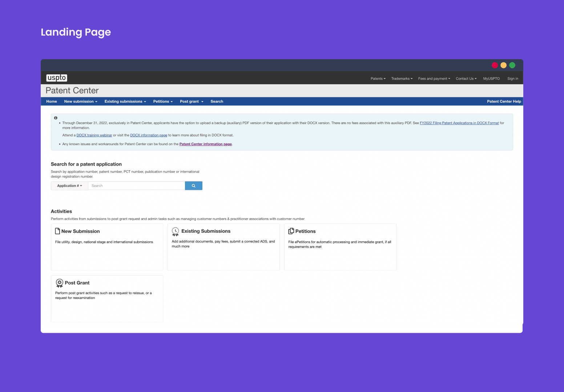This screenshot has height=392, width=564.
Task: Open the Petitions nav dropdown
Action: (163, 102)
